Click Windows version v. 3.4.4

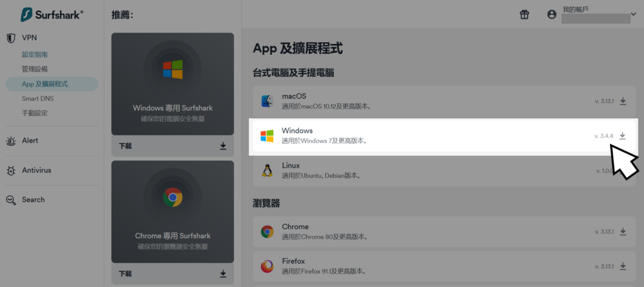[x=604, y=136]
